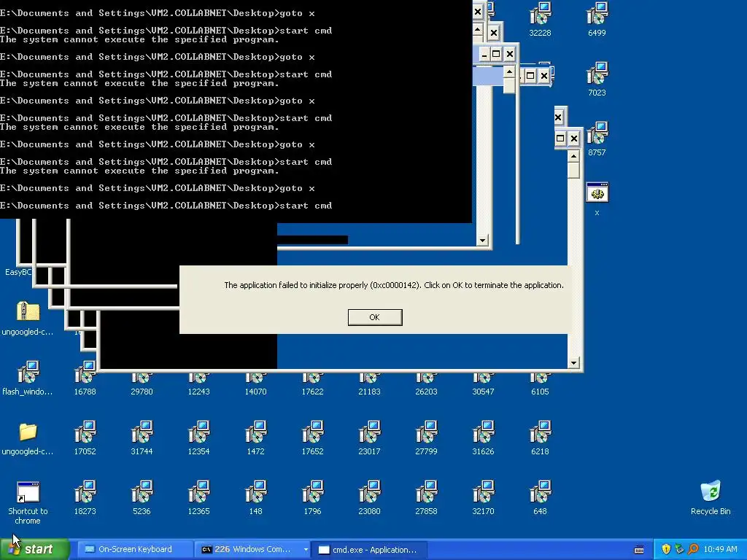Select the desktop icon labeled 12354
The width and height of the screenshot is (747, 560).
198,437
